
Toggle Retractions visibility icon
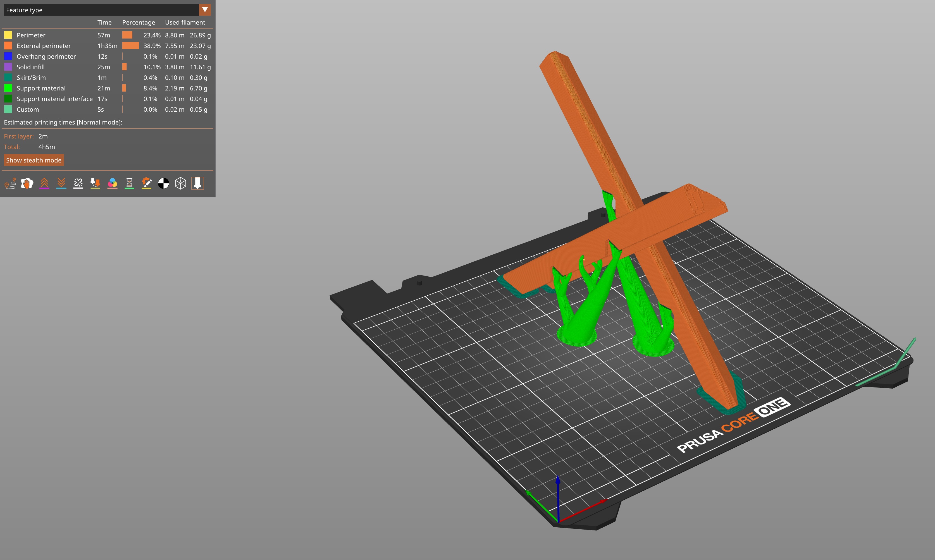(44, 183)
